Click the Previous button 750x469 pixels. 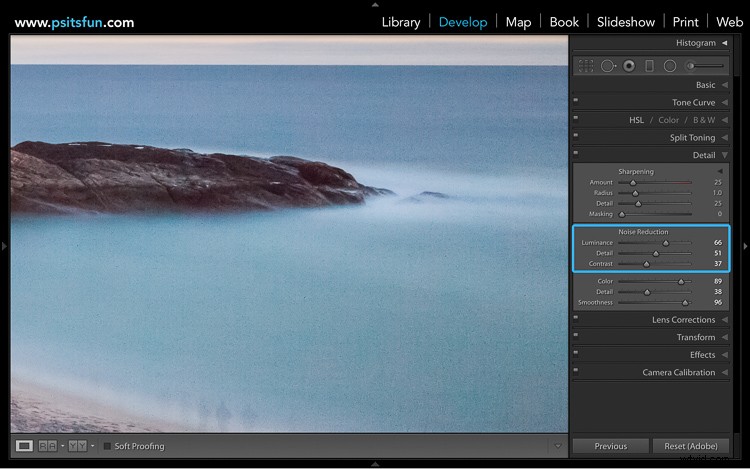[611, 446]
